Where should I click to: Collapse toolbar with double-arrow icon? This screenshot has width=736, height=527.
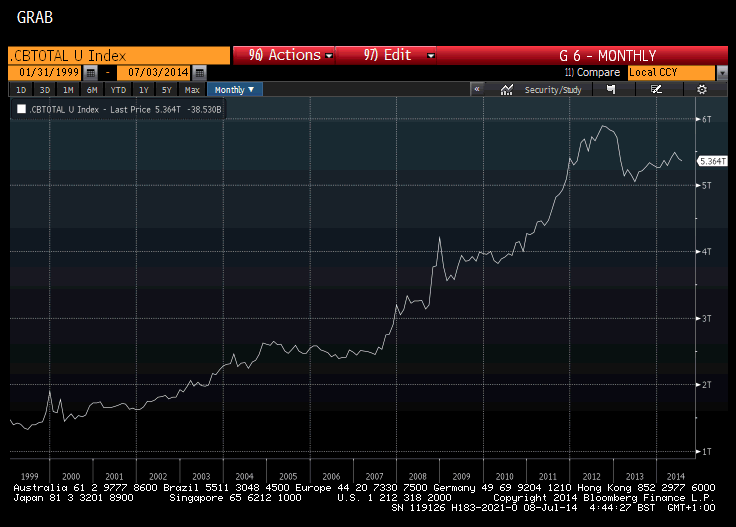pyautogui.click(x=477, y=89)
